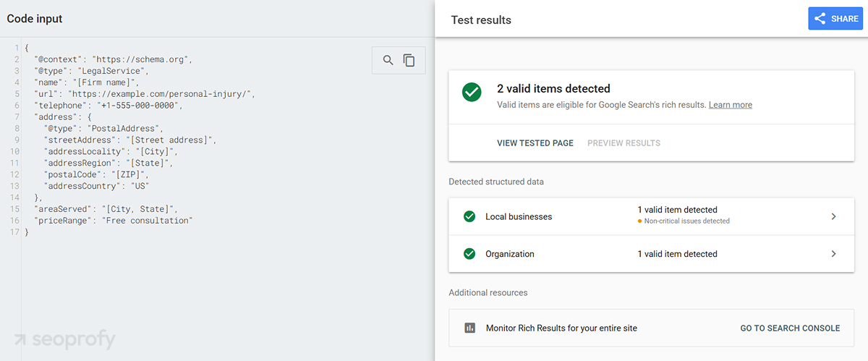Open search in code input
868x361 pixels.
[x=388, y=60]
